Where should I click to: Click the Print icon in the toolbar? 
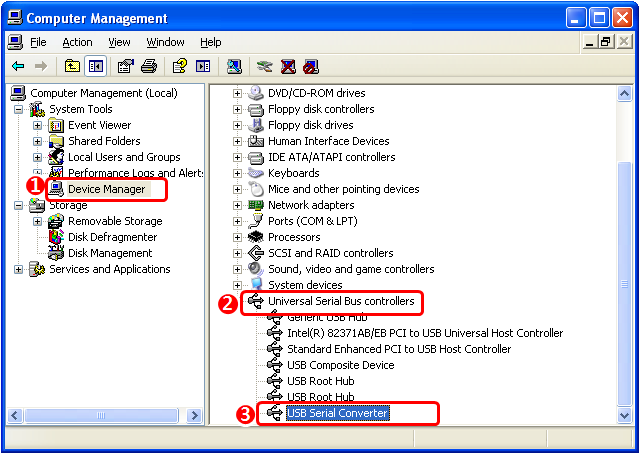coord(148,66)
